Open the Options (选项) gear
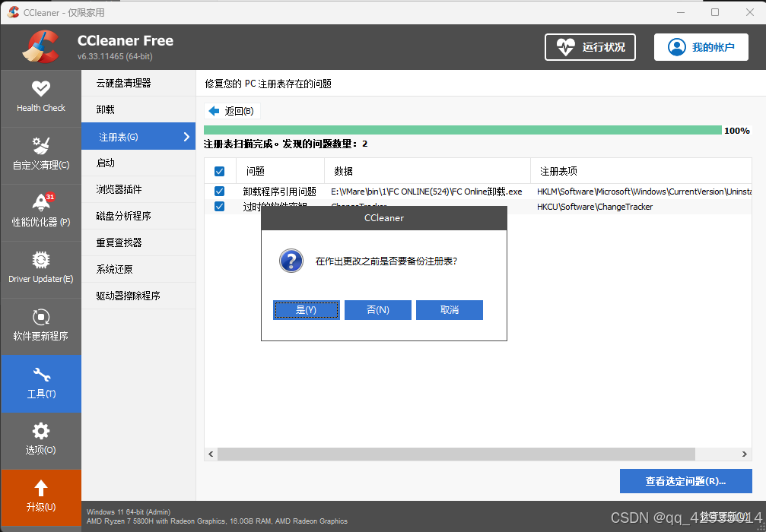766x532 pixels. tap(41, 441)
